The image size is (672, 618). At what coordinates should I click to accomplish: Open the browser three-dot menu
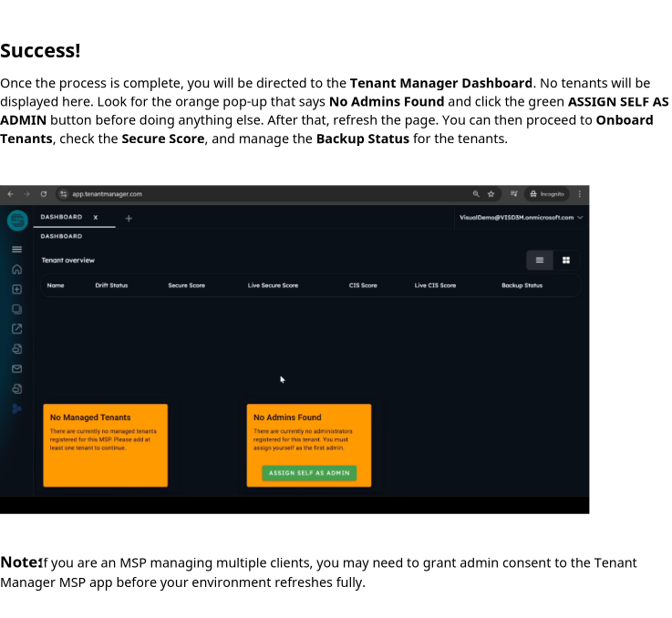pos(579,194)
